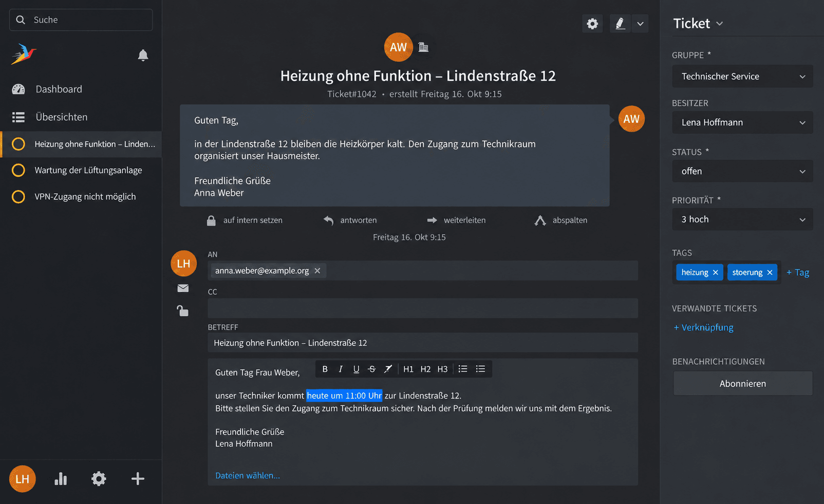Screen dimensions: 824x504
Task: Click the organization building icon
Action: point(423,47)
